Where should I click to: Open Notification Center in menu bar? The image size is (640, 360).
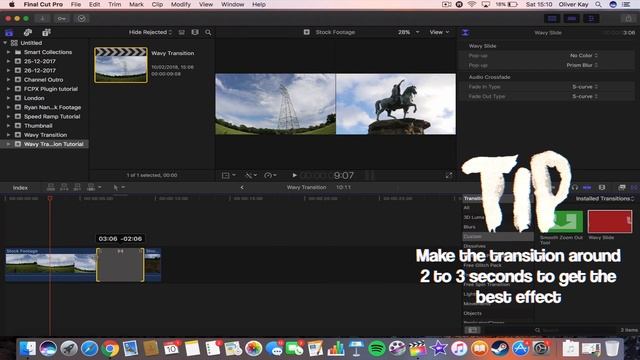coord(626,4)
